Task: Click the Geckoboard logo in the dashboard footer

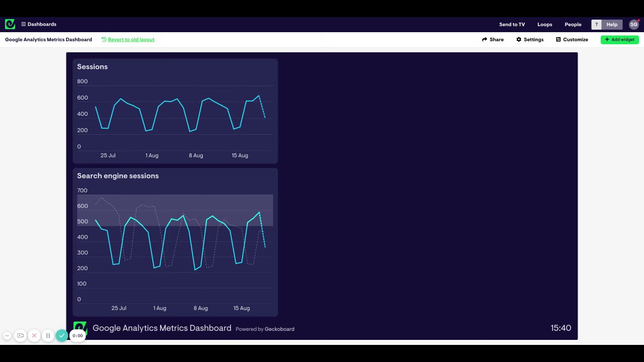Action: (x=80, y=328)
